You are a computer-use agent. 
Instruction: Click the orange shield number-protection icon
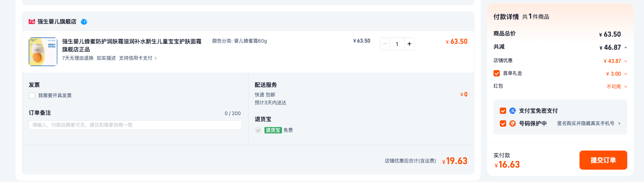click(513, 123)
